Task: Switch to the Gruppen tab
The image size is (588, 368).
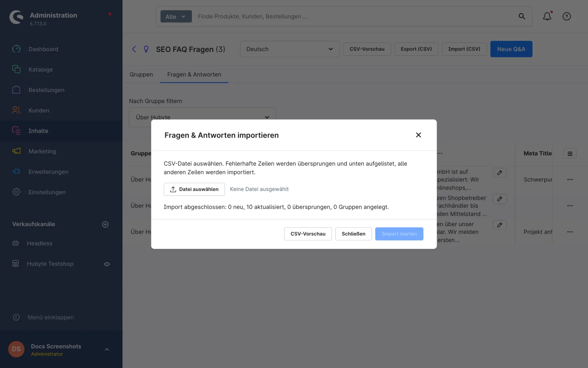Action: coord(141,74)
